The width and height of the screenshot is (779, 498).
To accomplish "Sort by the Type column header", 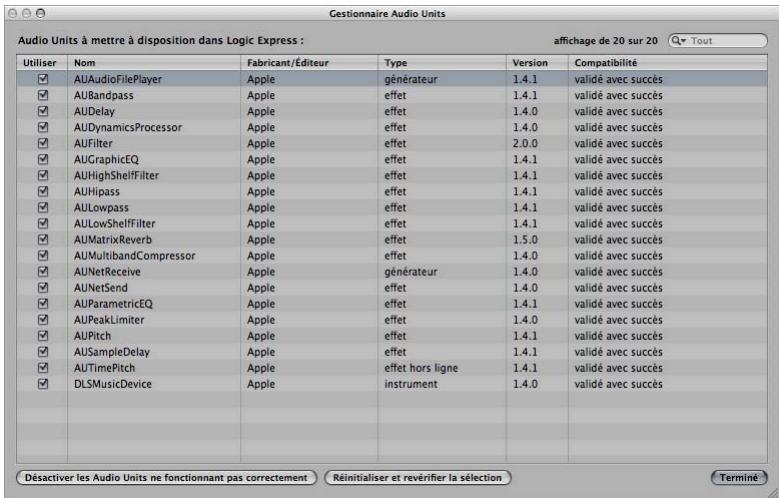I will coord(442,63).
